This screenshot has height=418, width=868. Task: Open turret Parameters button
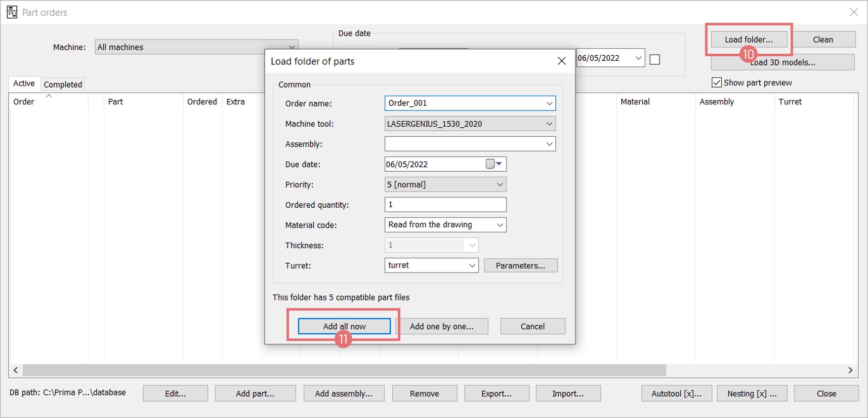pos(520,265)
